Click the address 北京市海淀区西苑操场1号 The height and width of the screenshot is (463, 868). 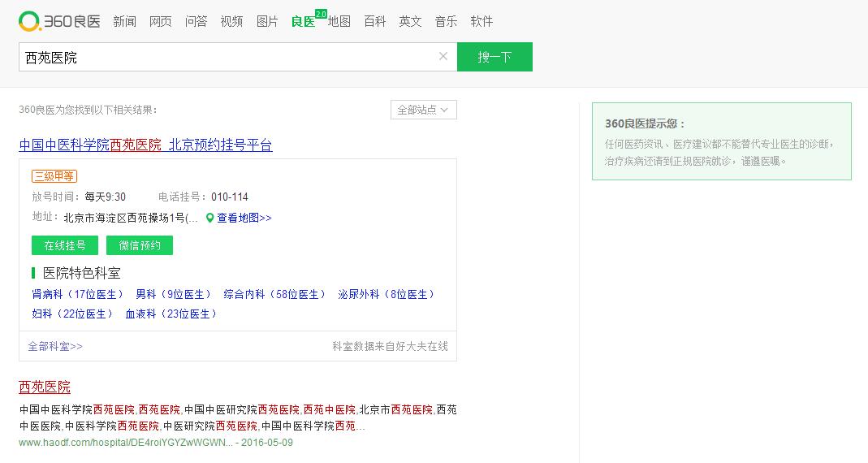pyautogui.click(x=131, y=218)
